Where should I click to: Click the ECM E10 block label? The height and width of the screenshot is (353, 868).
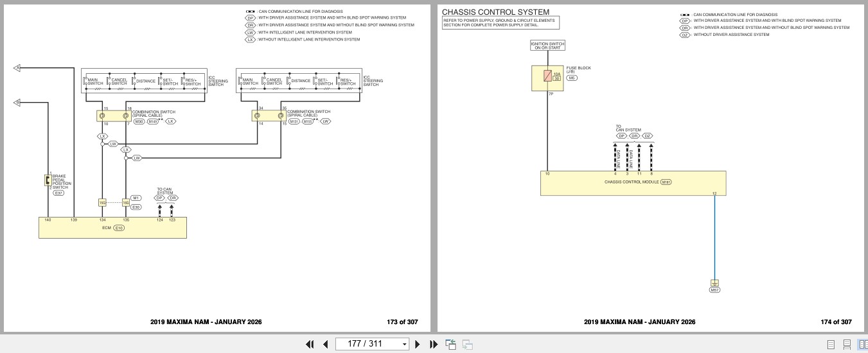(x=112, y=228)
